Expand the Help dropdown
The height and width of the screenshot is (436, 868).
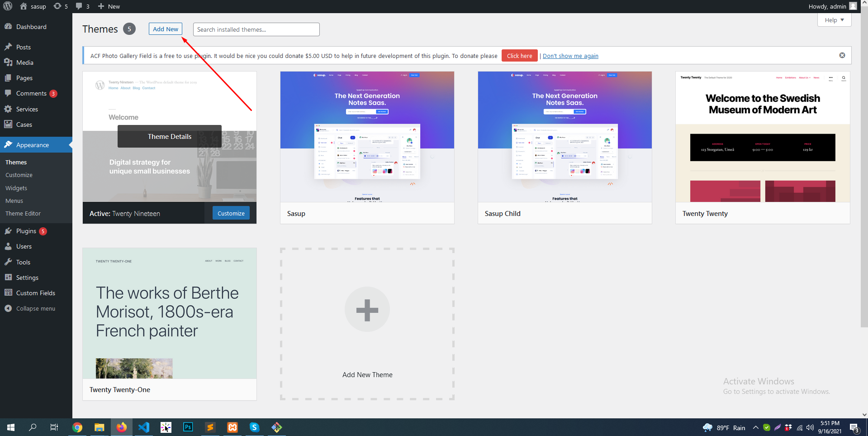pos(834,20)
